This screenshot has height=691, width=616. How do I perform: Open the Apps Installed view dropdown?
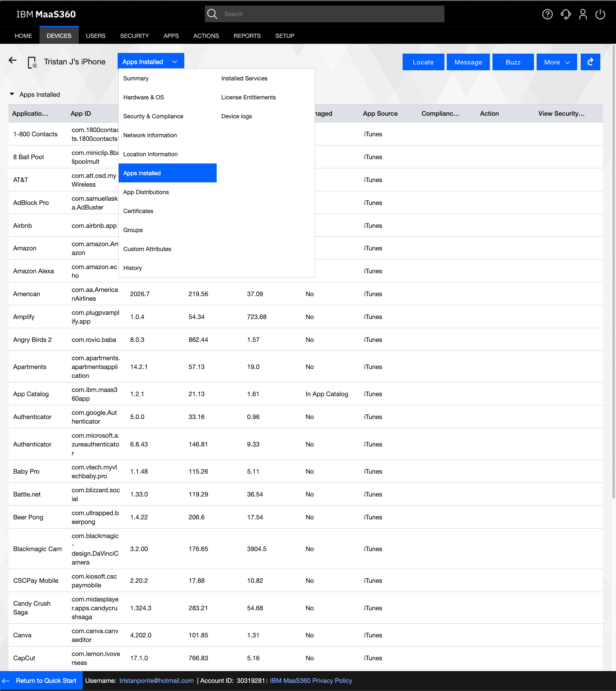pyautogui.click(x=151, y=62)
